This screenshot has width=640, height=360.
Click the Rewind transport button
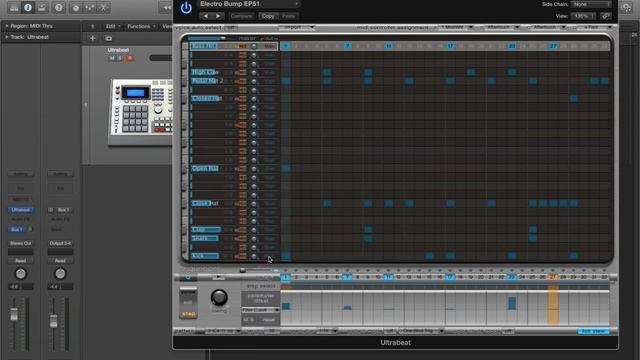pyautogui.click(x=167, y=7)
